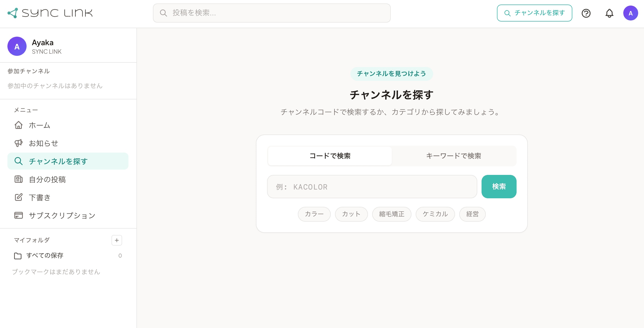Click the すべての保存 folder icon
The width and height of the screenshot is (644, 328).
[x=18, y=255]
